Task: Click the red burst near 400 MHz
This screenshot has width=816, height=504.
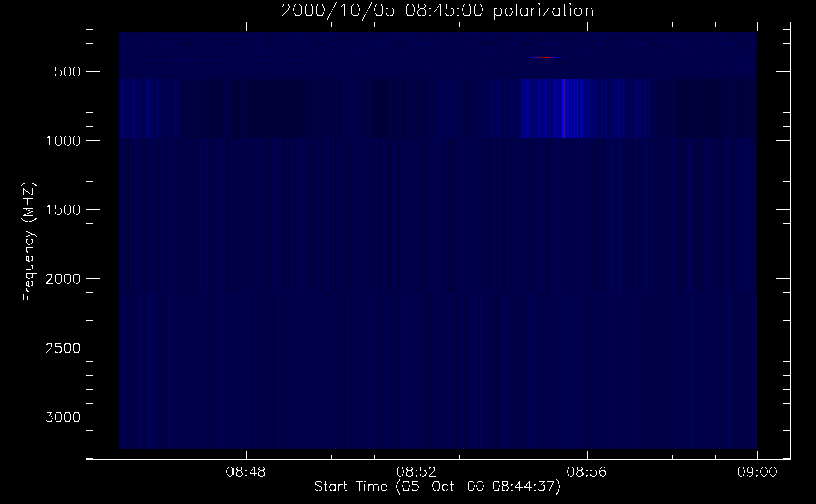Action: (544, 58)
